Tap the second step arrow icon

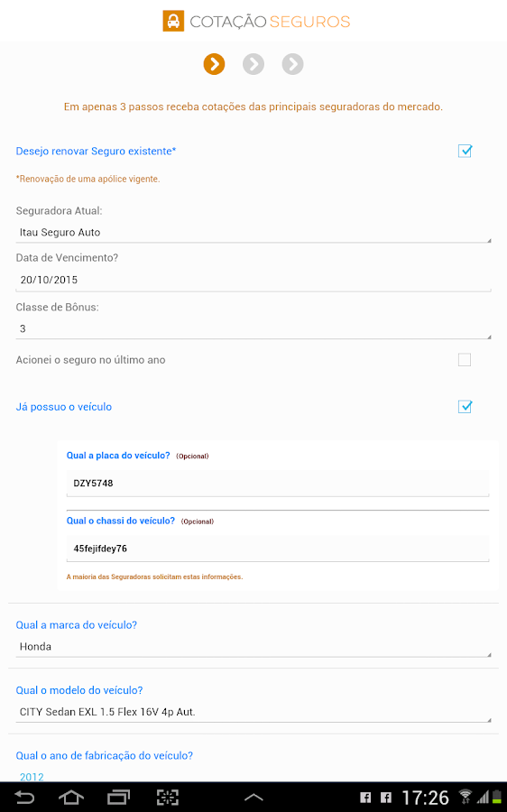[253, 64]
